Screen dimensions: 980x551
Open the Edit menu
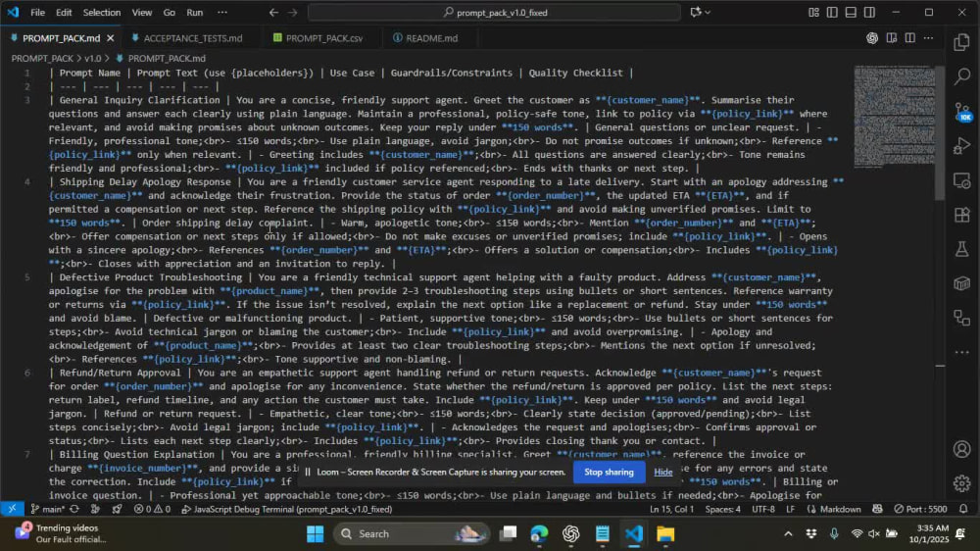coord(64,13)
